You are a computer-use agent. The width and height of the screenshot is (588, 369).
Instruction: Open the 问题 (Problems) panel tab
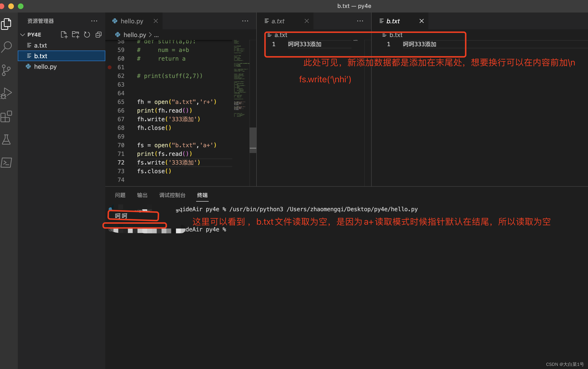(x=120, y=195)
